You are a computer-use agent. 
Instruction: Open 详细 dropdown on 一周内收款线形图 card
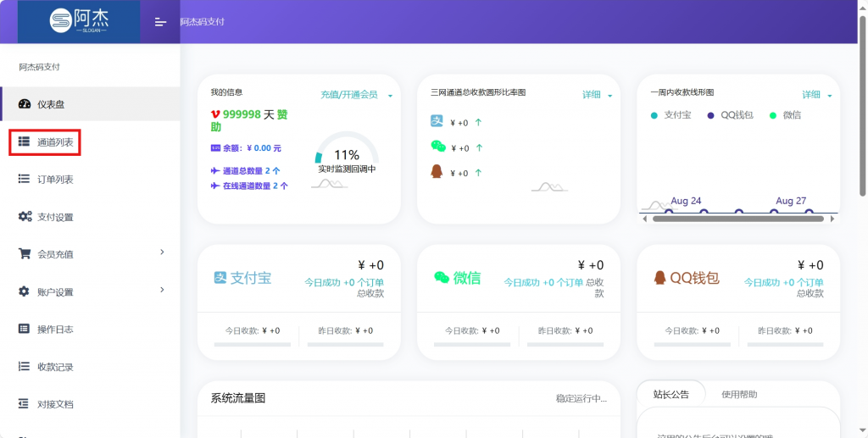817,95
